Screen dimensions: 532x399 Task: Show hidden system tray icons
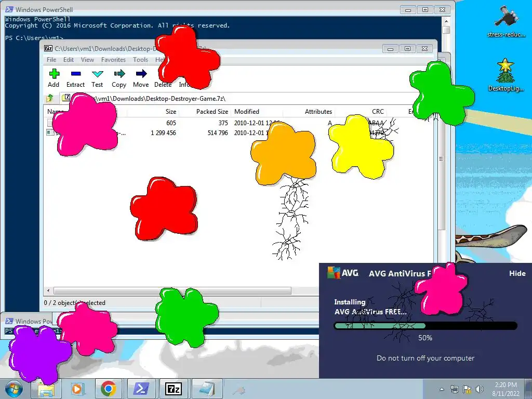coord(442,389)
